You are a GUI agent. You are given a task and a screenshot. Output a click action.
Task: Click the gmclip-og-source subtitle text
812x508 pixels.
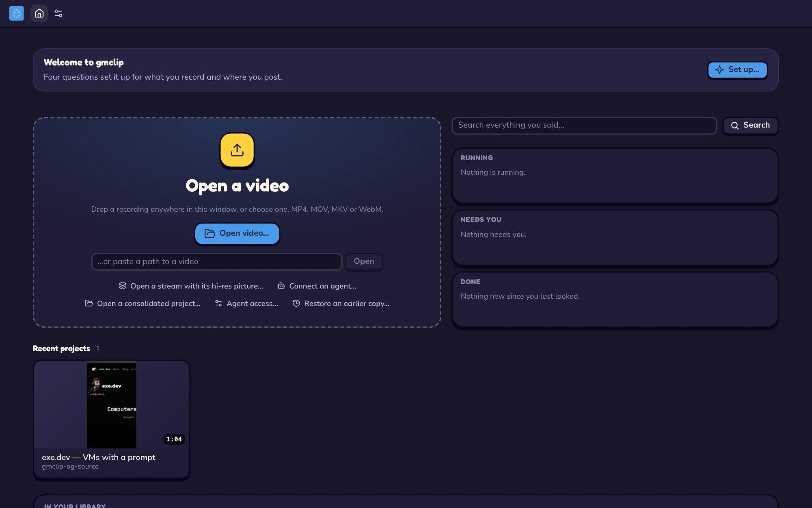(70, 467)
